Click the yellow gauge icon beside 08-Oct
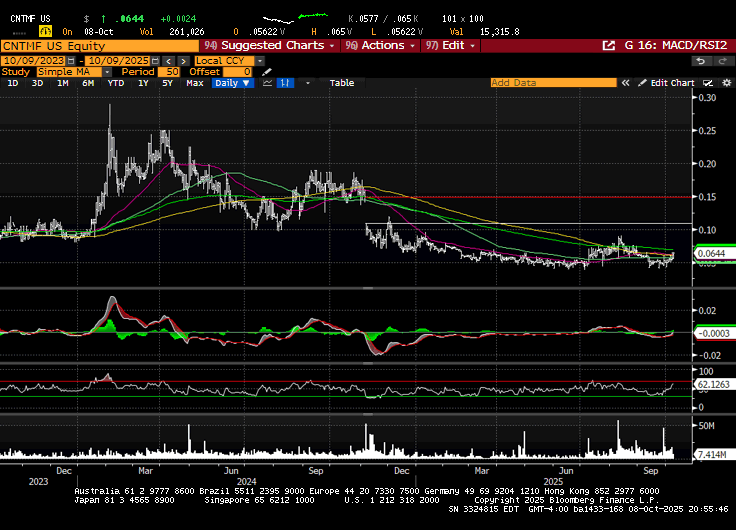Viewport: 736px width, 530px height. coord(46,31)
